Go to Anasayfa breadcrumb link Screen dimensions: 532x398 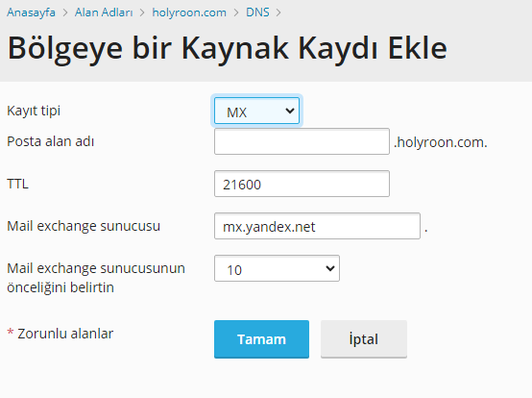tap(31, 12)
